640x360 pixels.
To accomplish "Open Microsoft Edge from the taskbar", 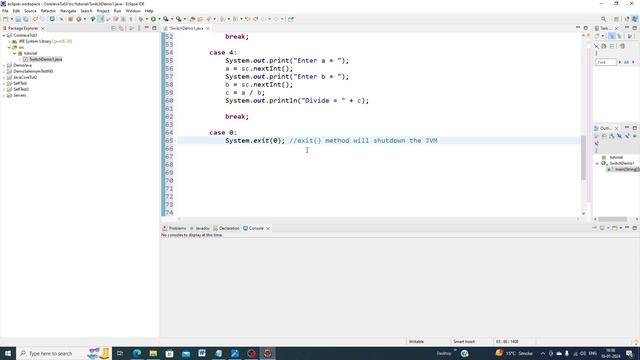I will point(137,353).
